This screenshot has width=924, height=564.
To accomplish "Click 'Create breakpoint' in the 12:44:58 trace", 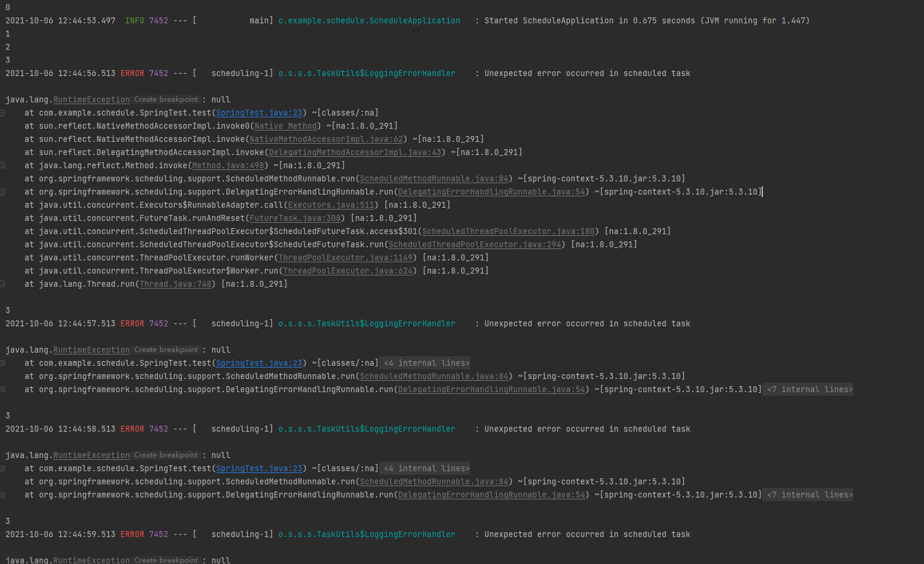I will 166,455.
